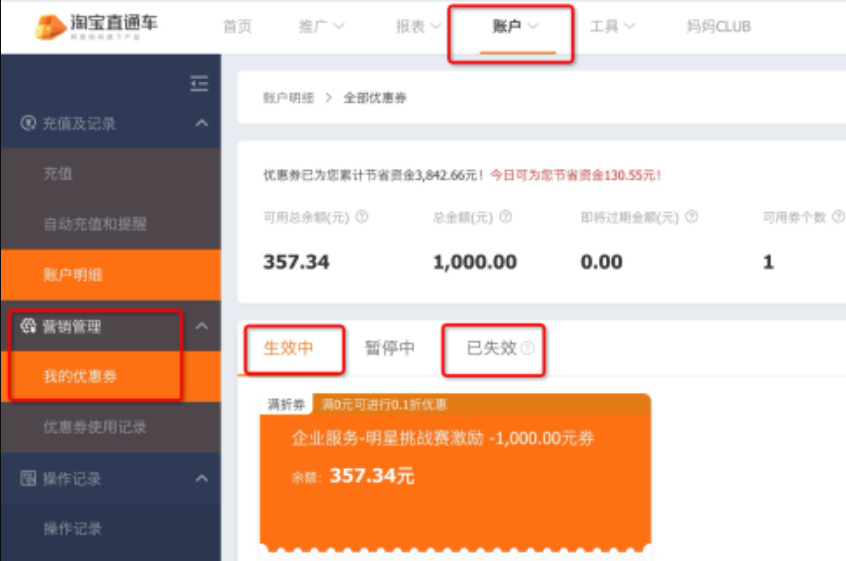Open help icon next to 可用总余额(元)
Viewport: 846px width, 561px height.
coord(362,217)
